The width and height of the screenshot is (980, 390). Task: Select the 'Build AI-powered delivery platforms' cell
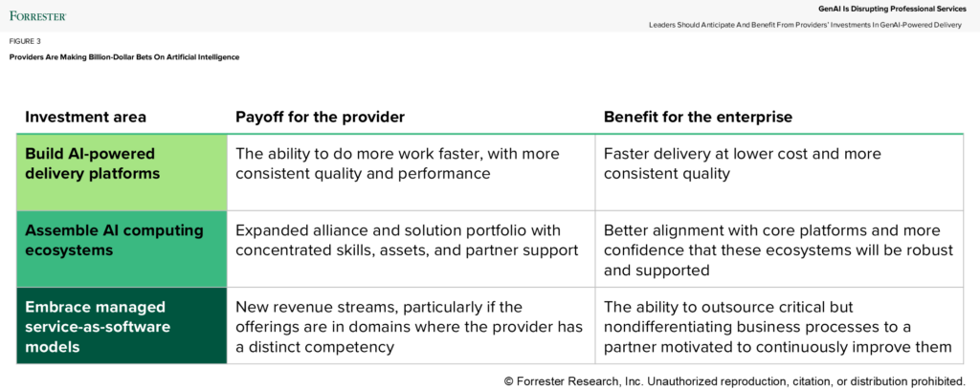click(x=122, y=172)
